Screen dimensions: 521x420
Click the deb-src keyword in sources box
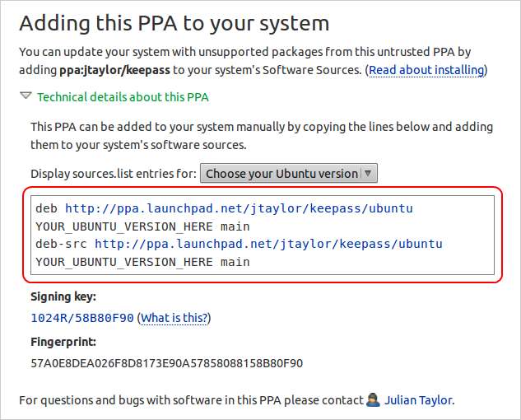[x=62, y=244]
